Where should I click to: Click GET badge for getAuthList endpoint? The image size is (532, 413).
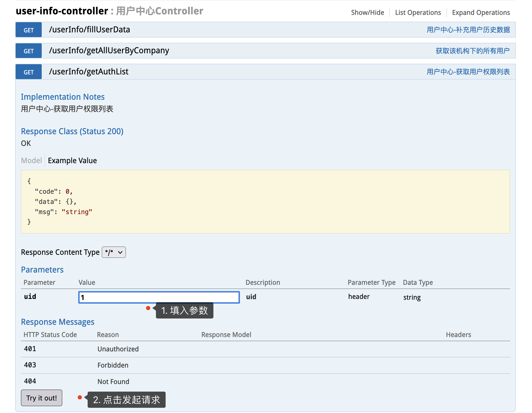click(28, 72)
